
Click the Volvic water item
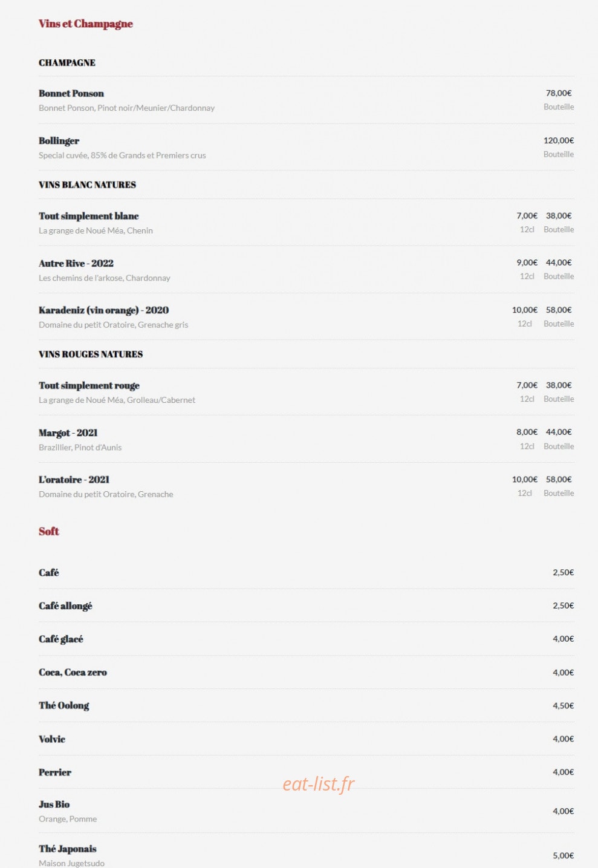point(52,739)
